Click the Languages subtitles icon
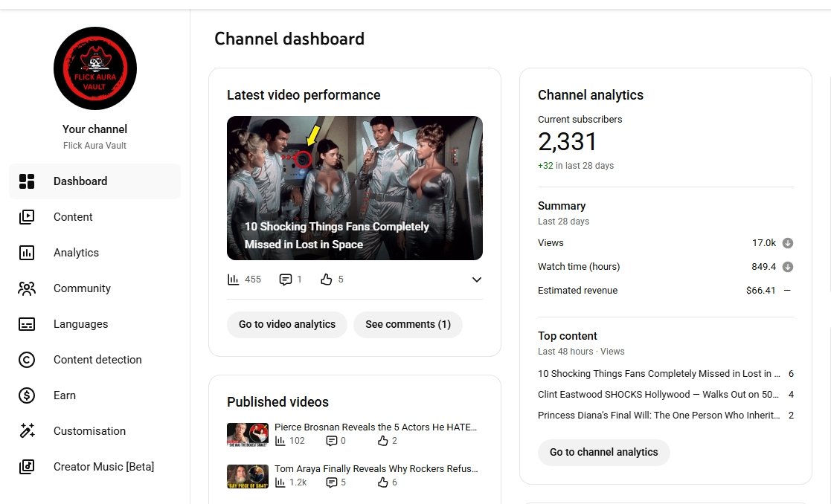 coord(27,324)
